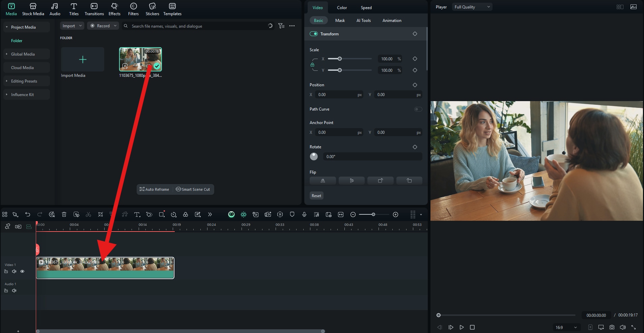Click the Reset button

click(x=316, y=196)
